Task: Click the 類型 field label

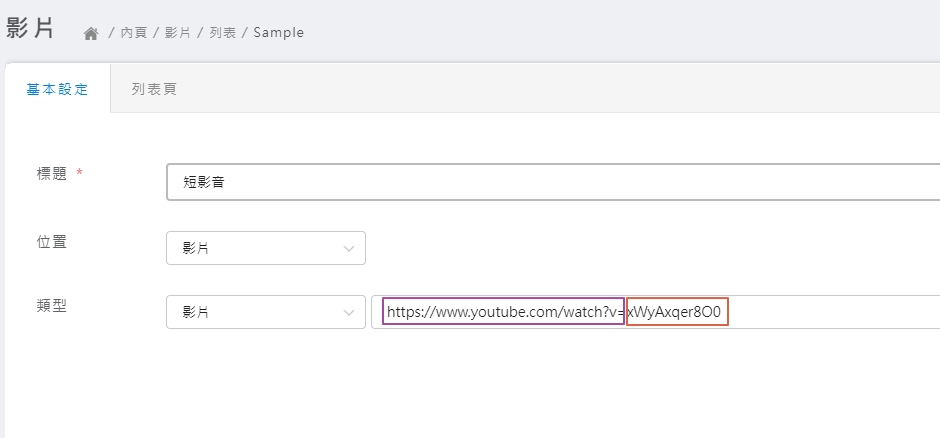Action: tap(52, 306)
